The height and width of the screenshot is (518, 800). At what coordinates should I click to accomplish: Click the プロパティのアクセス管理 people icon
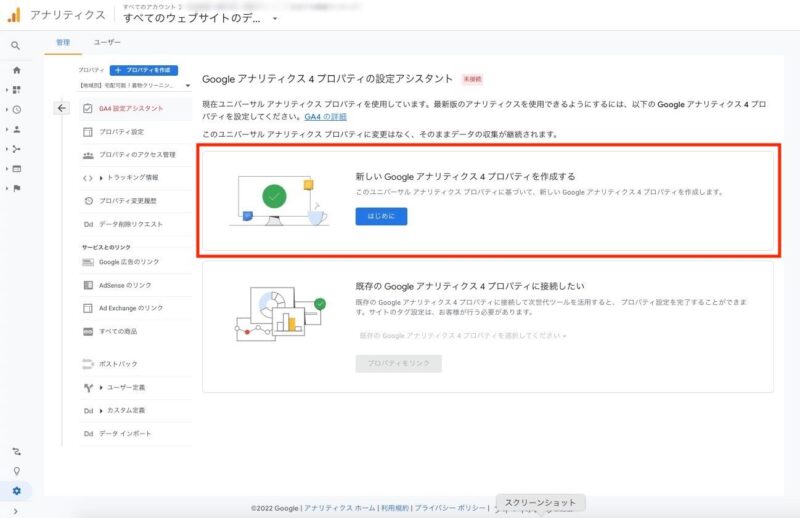88,155
